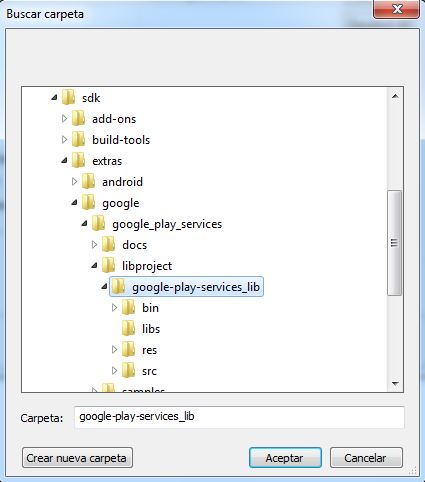This screenshot has height=482, width=425.
Task: Click the scrollbar up arrow
Action: click(x=395, y=96)
